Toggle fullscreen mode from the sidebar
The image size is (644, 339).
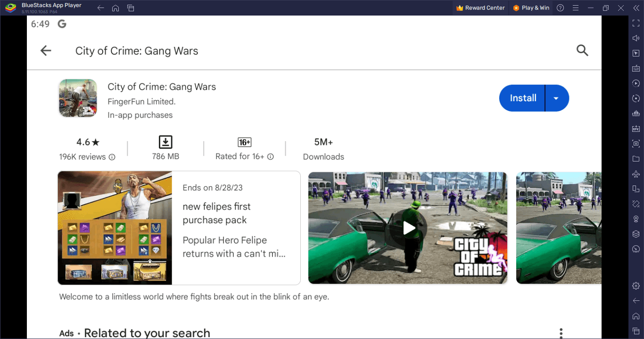click(636, 23)
